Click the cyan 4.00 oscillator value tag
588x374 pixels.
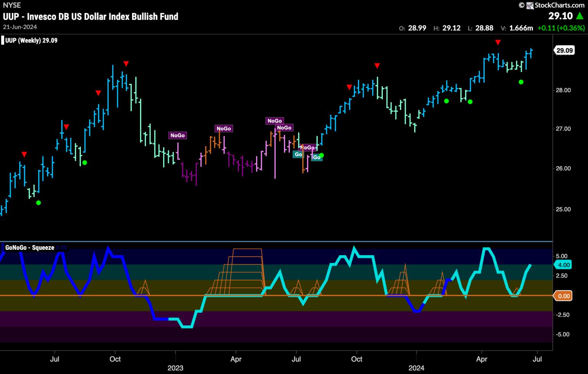(x=564, y=265)
